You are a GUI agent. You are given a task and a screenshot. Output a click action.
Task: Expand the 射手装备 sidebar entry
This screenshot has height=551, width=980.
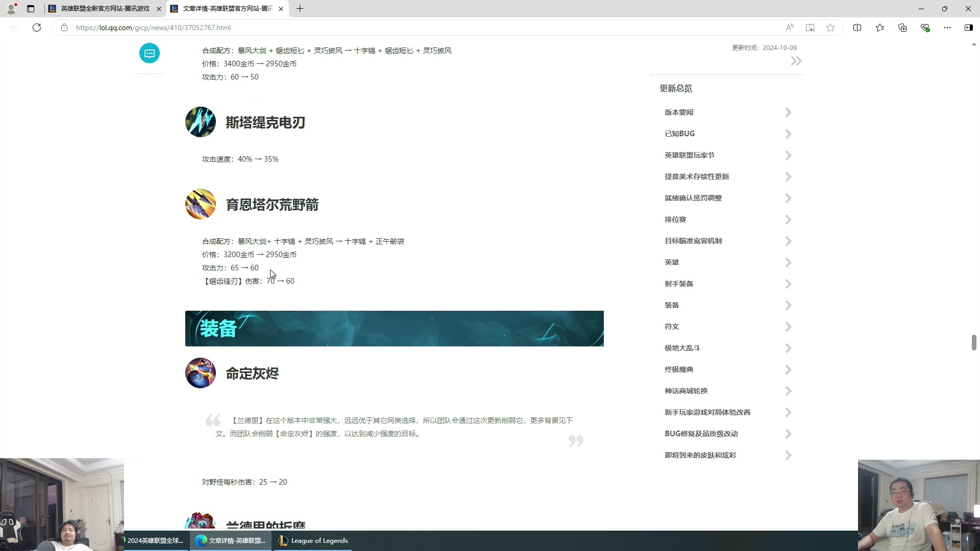point(788,284)
